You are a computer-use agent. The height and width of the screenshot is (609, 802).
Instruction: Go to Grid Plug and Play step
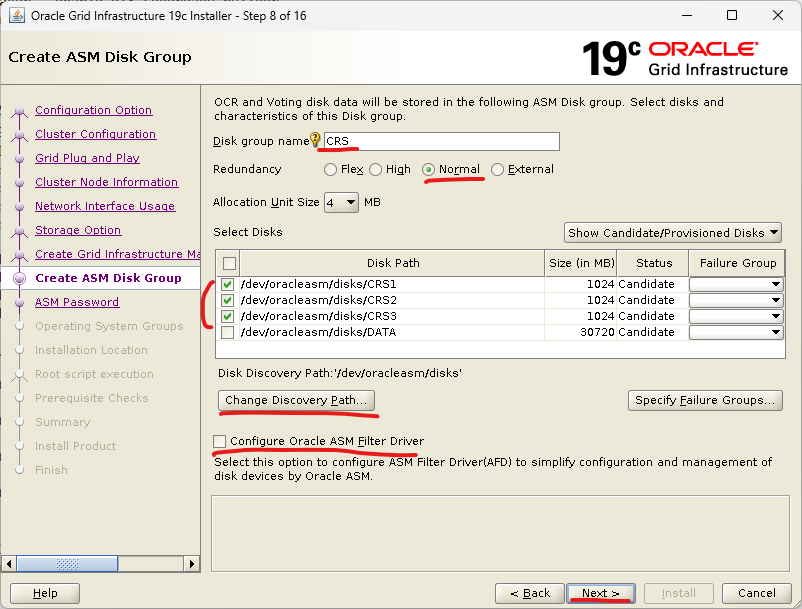87,158
